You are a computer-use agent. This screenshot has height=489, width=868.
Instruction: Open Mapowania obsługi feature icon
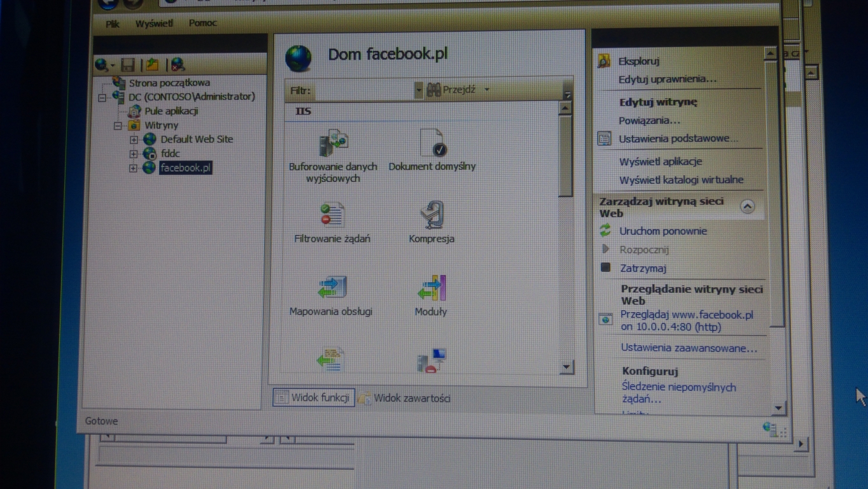click(x=332, y=287)
